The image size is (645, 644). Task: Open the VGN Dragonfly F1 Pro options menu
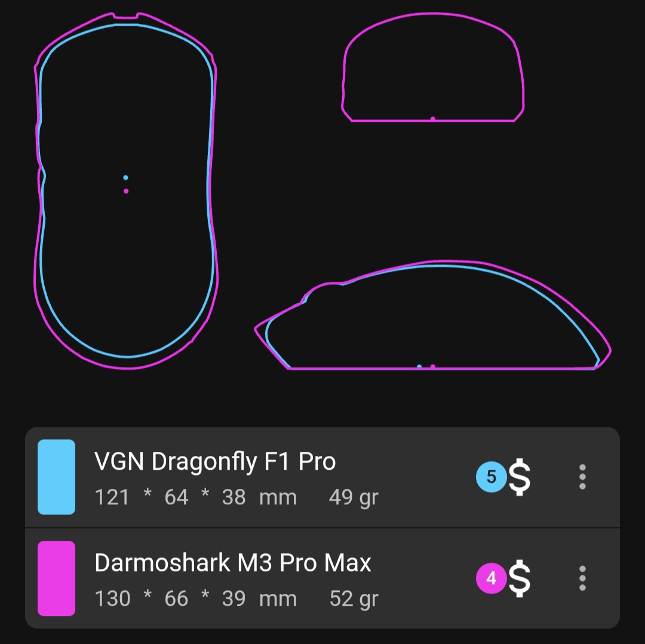click(x=582, y=477)
